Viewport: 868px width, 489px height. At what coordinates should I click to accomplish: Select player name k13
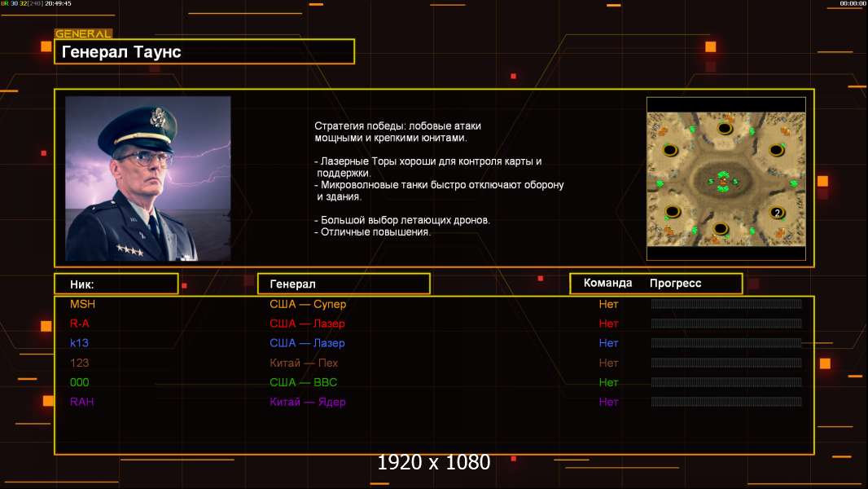(79, 343)
